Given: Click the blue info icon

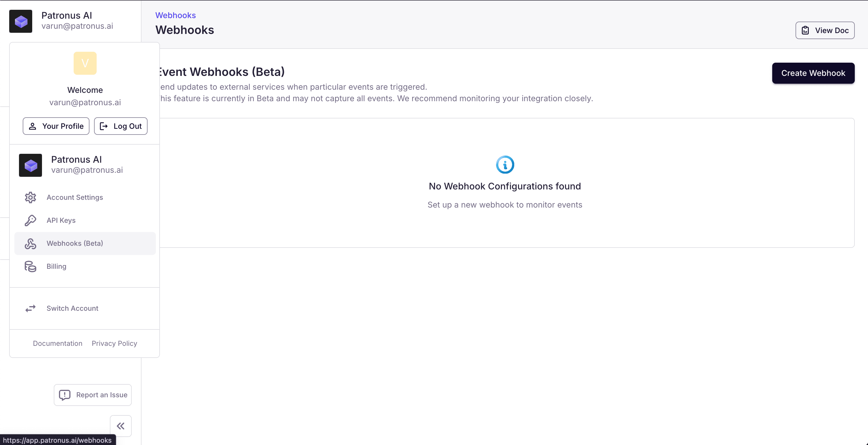Looking at the screenshot, I should point(505,165).
